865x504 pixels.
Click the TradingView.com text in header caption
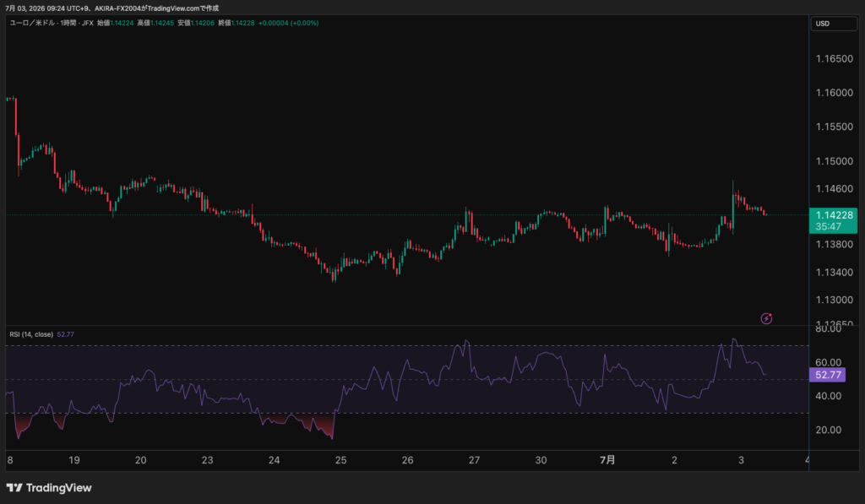[x=173, y=8]
